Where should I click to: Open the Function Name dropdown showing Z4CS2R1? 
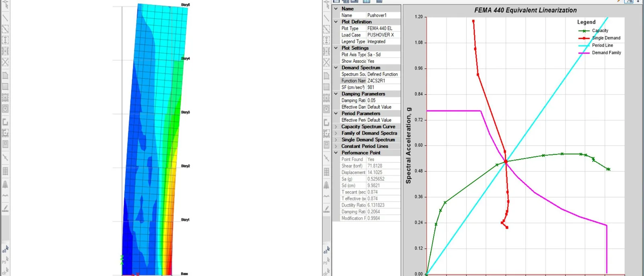point(383,81)
